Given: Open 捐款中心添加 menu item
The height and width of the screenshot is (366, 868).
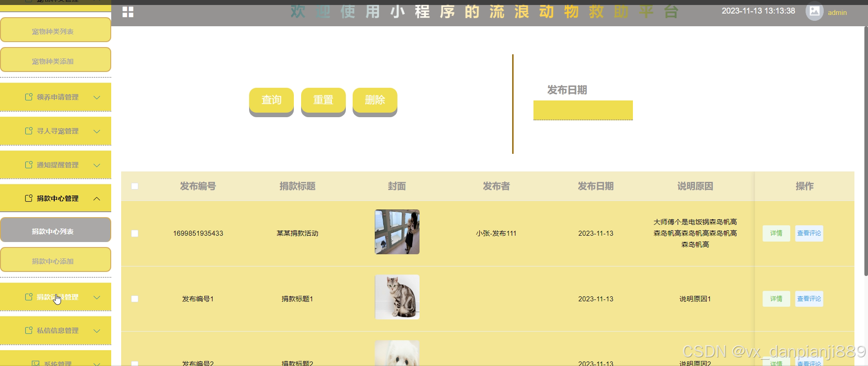Looking at the screenshot, I should point(56,260).
